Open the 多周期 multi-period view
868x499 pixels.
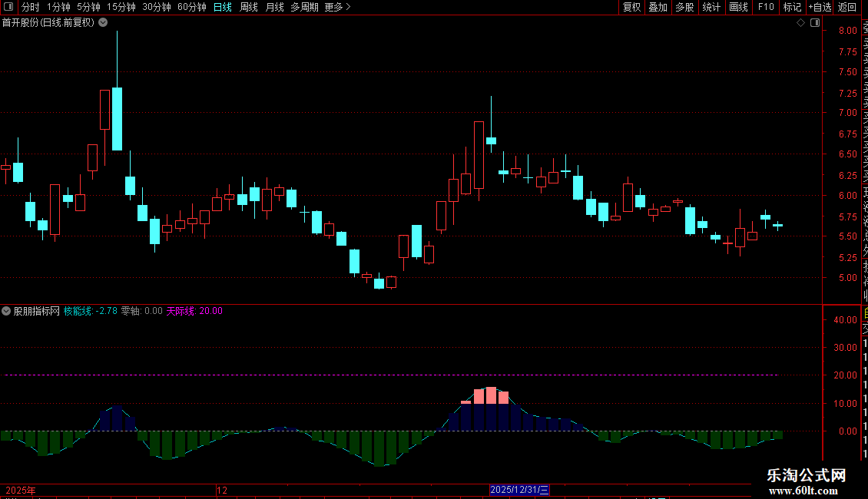pos(304,7)
